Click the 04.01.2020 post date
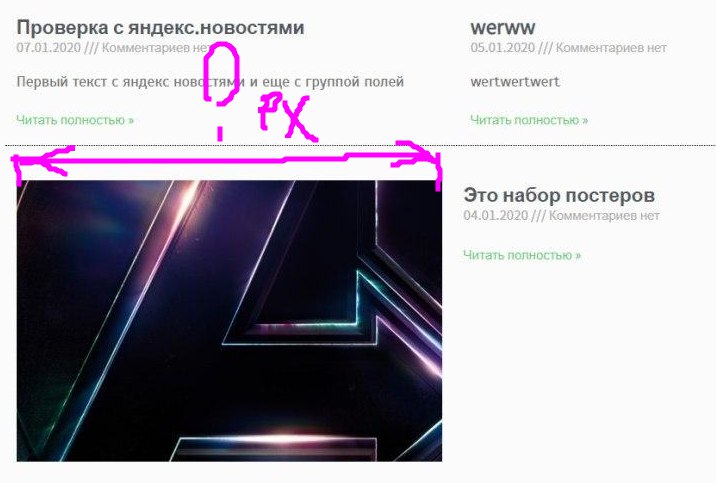This screenshot has height=483, width=716. point(495,215)
